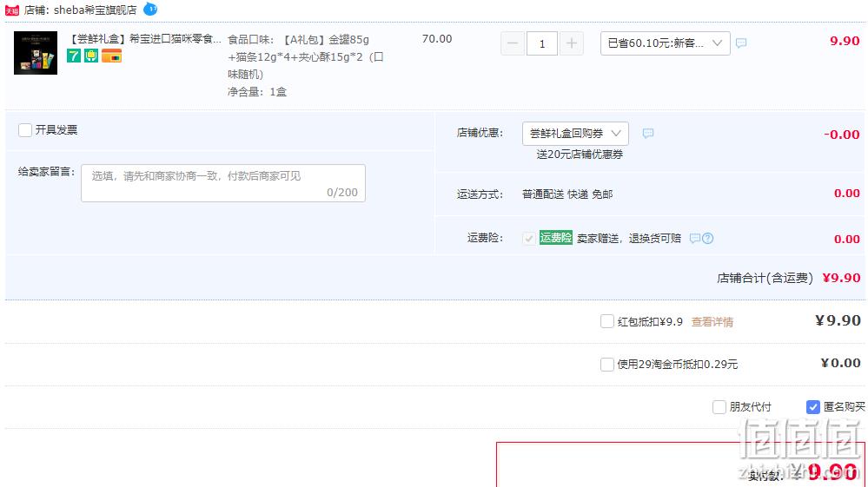Click the message to seller text box
The width and height of the screenshot is (868, 487).
coord(223,183)
